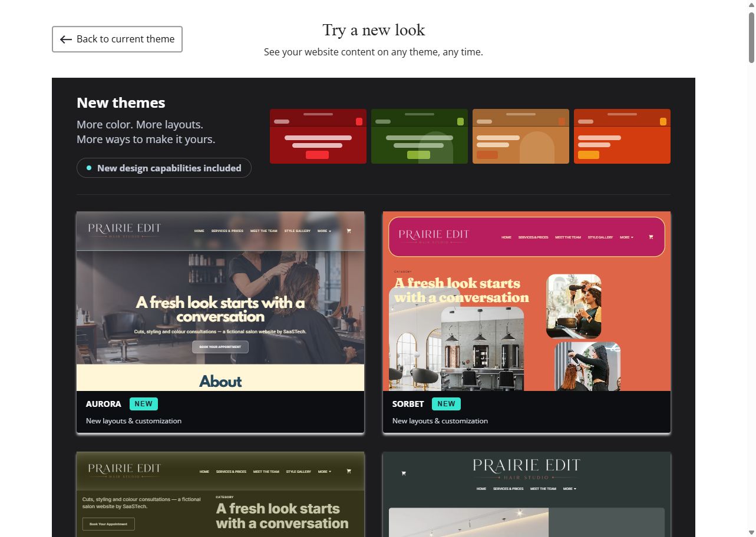Click the Prairie Edit logo in Sorbet preview
Image resolution: width=756 pixels, height=537 pixels.
pos(434,237)
